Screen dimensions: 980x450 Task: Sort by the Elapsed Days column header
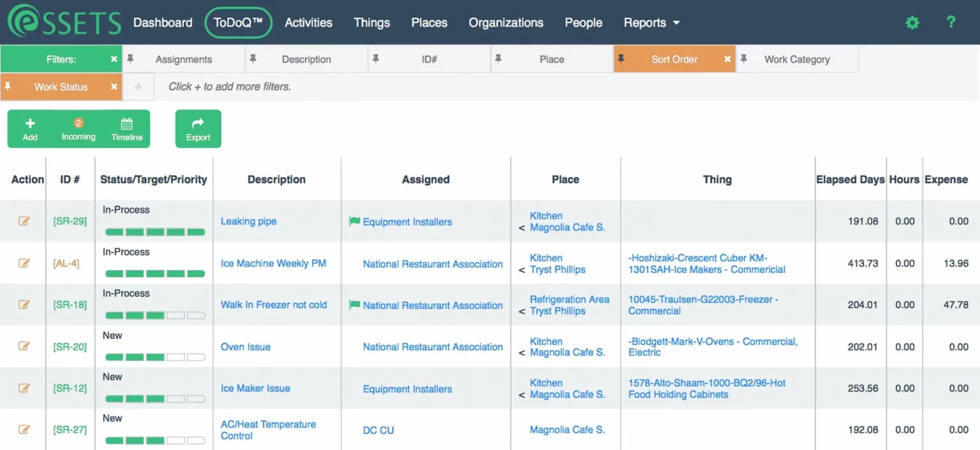850,180
